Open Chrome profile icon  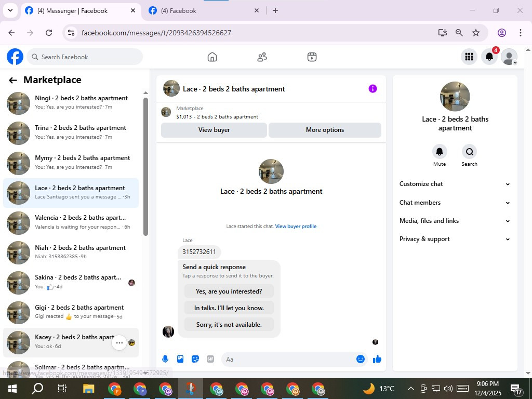[502, 33]
